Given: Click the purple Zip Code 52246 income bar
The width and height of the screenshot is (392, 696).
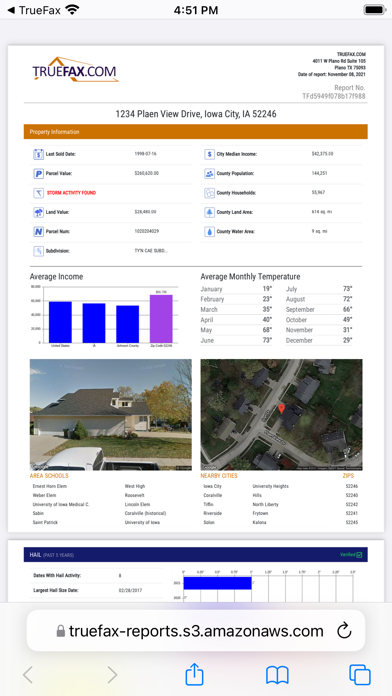Looking at the screenshot, I should 161,318.
